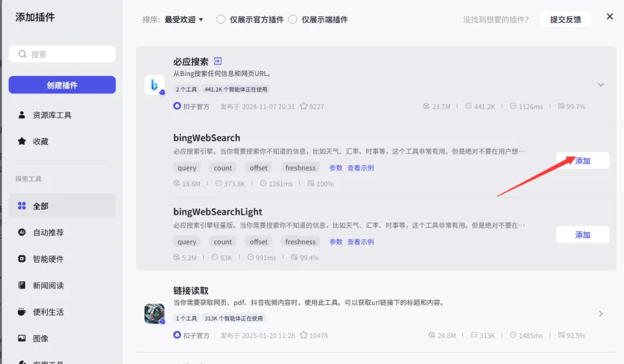Open the 必应搜索 detail link icon
Screen dimensions: 624x364
(218, 61)
